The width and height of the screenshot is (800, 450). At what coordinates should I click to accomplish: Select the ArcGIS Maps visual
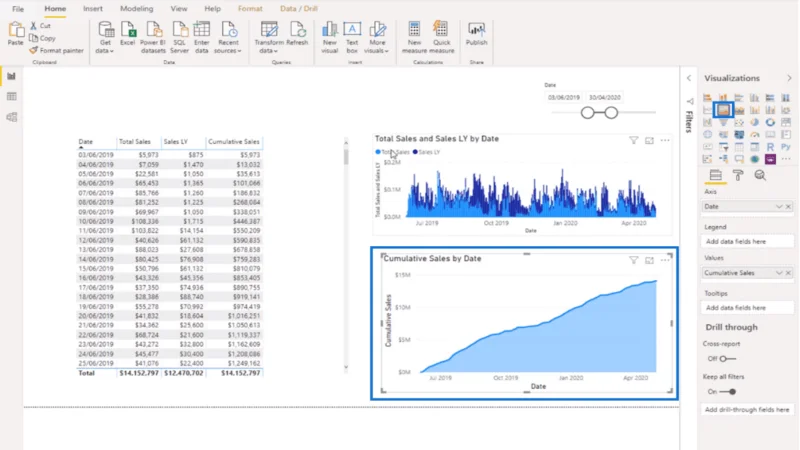[755, 159]
